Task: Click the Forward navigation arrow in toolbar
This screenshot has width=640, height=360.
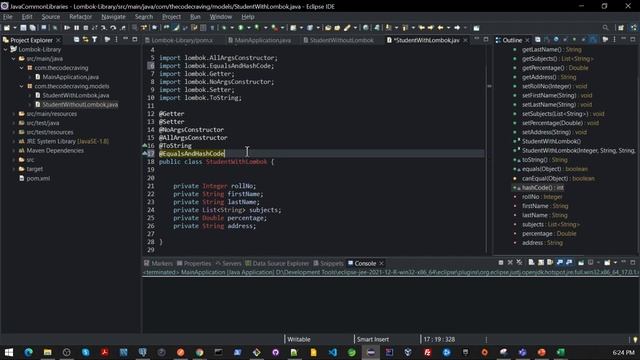Action: (x=457, y=28)
